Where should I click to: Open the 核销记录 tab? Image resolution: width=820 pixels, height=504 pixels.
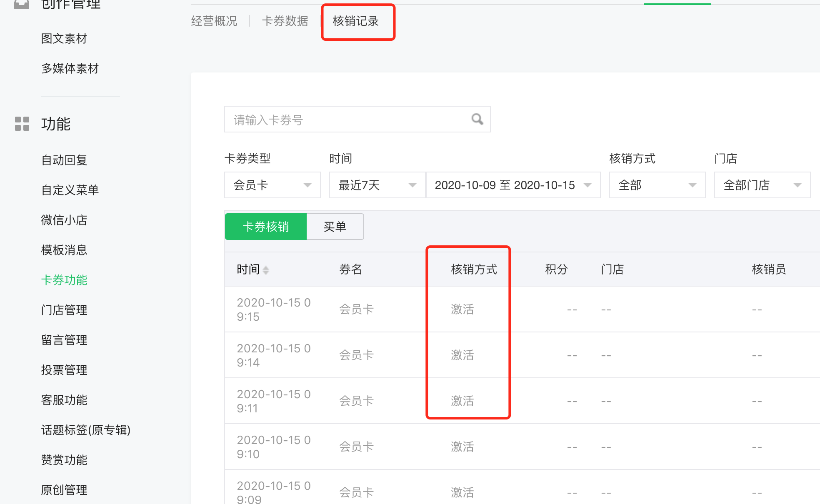tap(356, 21)
